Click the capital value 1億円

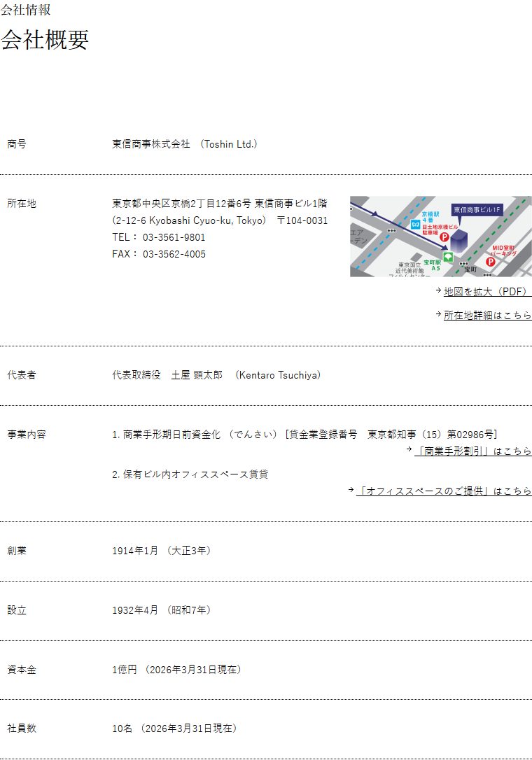124,669
